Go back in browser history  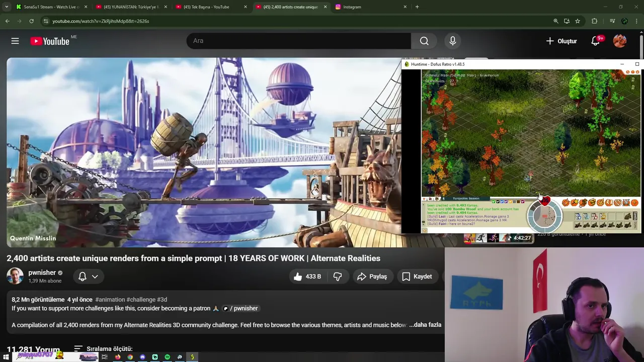(7, 21)
